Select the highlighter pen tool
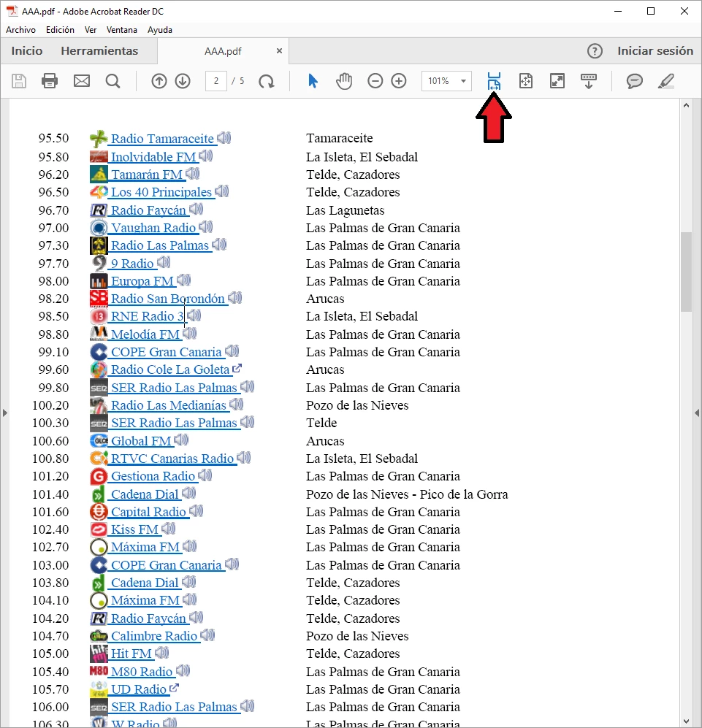This screenshot has width=702, height=728. (x=665, y=81)
